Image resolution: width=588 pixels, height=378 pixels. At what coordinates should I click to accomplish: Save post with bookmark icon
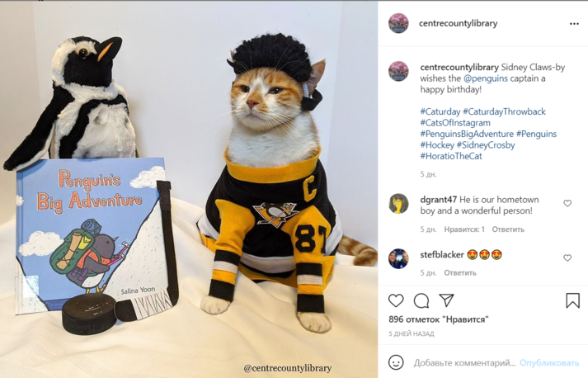click(572, 300)
